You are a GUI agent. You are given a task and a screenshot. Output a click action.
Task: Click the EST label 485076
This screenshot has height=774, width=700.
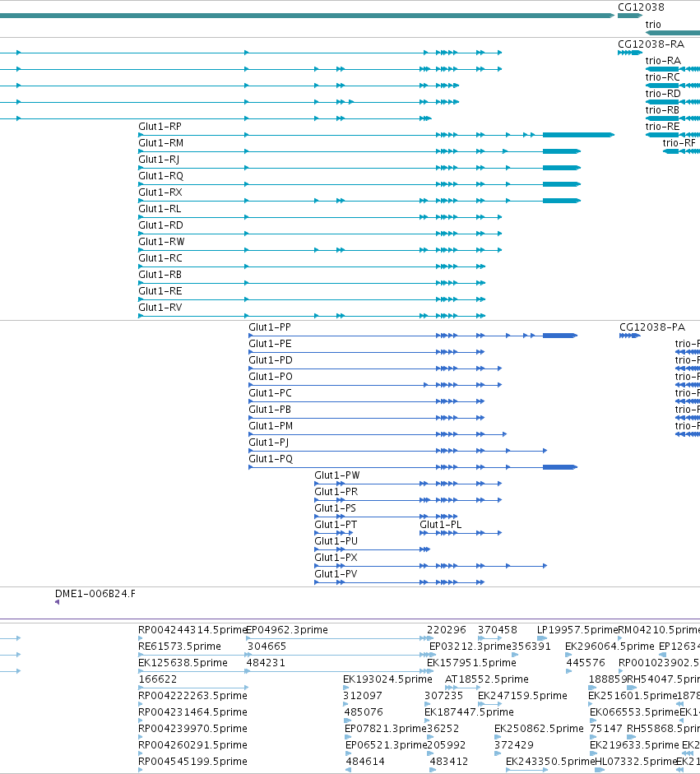tap(364, 711)
